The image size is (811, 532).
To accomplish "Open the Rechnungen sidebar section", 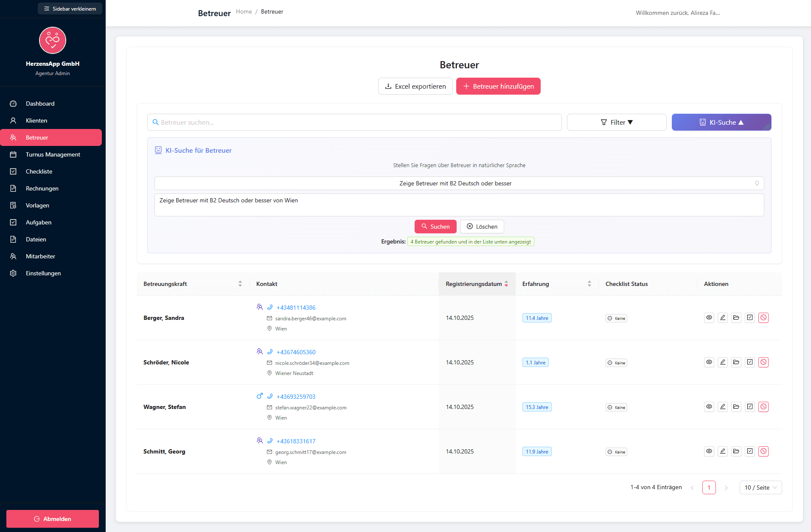I will [x=43, y=188].
